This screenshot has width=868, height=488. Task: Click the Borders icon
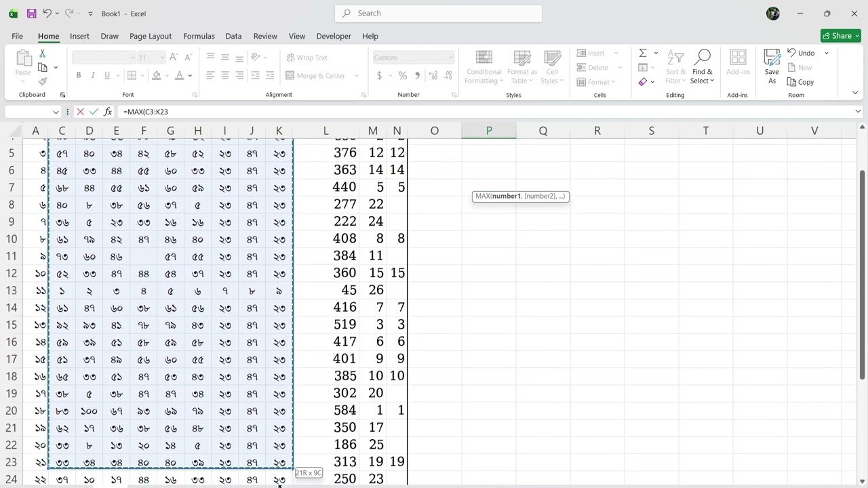132,75
